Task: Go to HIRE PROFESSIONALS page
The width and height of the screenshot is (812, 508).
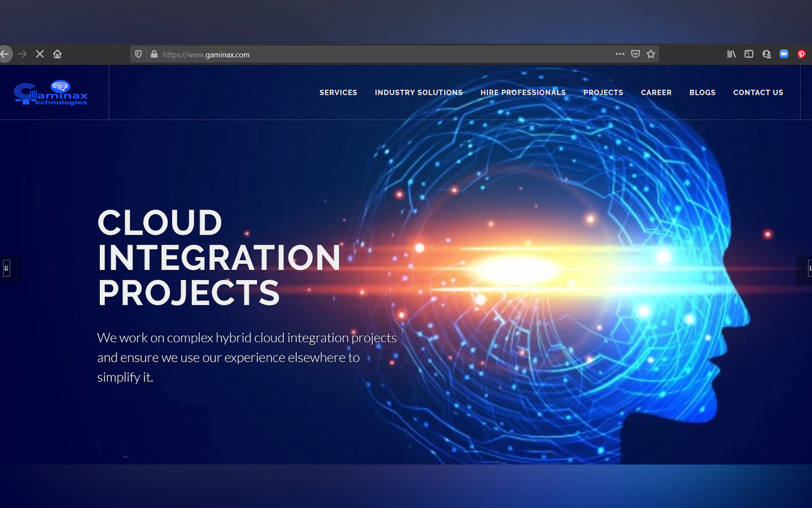Action: point(523,92)
